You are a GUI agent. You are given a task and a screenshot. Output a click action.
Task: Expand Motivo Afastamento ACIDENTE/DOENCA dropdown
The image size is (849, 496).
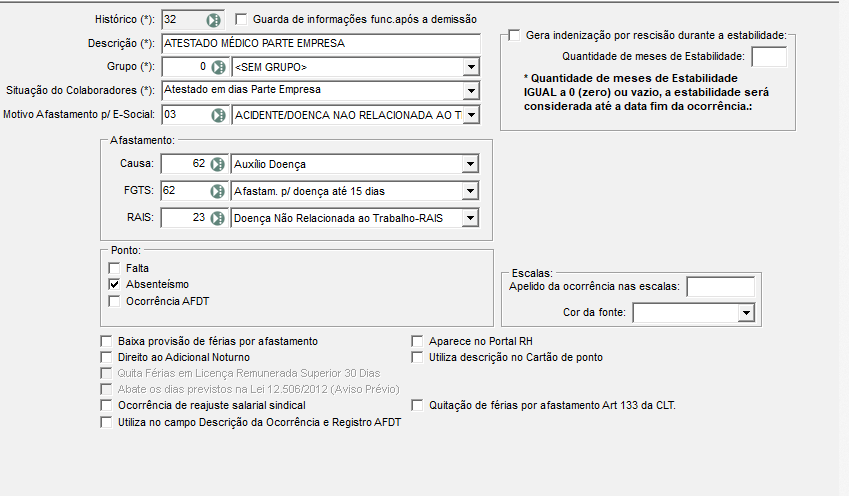click(x=471, y=115)
